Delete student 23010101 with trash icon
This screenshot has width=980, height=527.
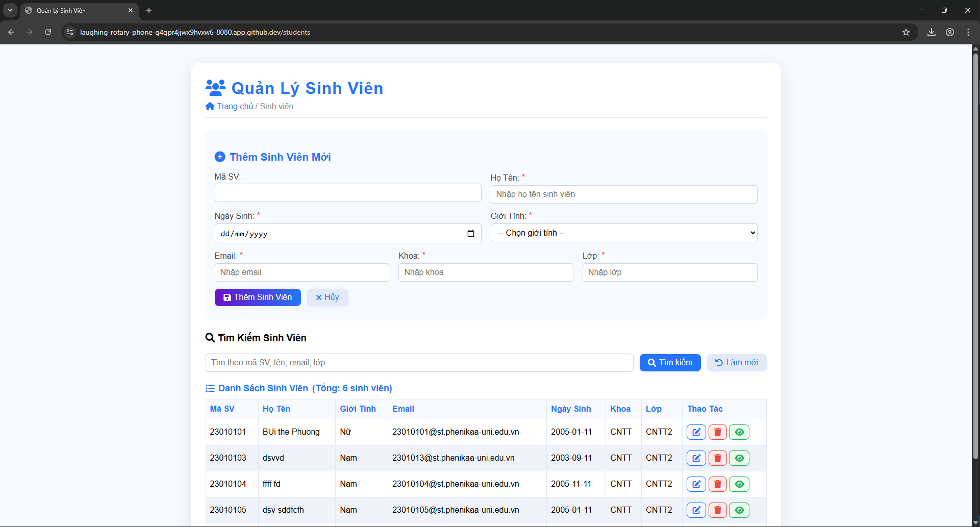point(717,432)
